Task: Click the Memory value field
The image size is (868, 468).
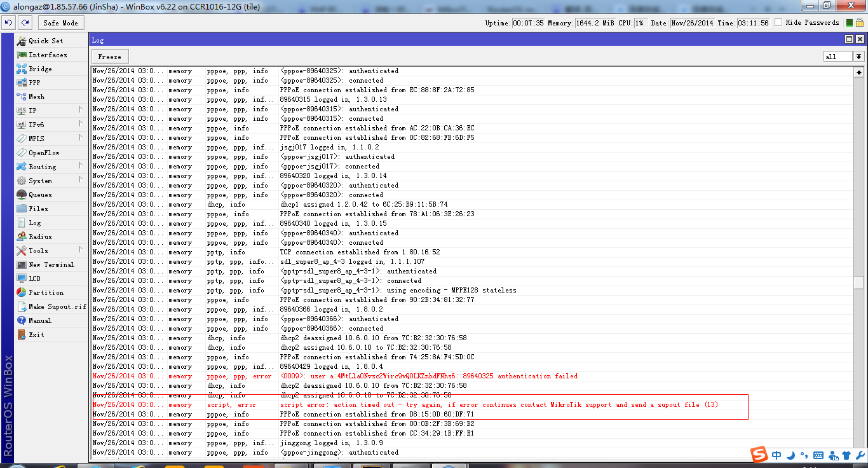Action: pyautogui.click(x=594, y=23)
